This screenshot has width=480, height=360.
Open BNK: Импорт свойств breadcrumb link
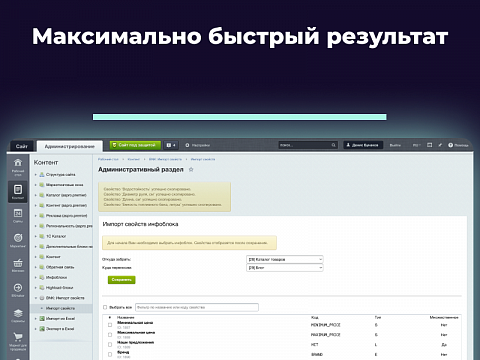165,159
